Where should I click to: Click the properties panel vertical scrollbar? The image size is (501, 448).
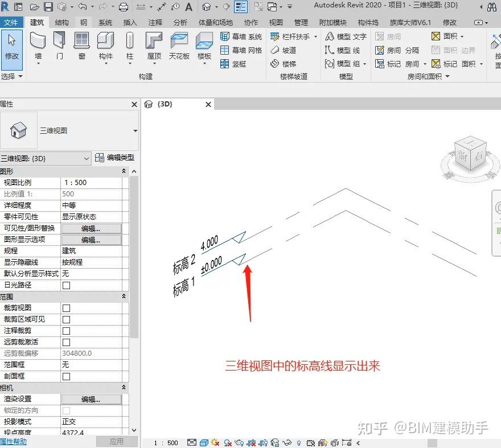tap(134, 257)
